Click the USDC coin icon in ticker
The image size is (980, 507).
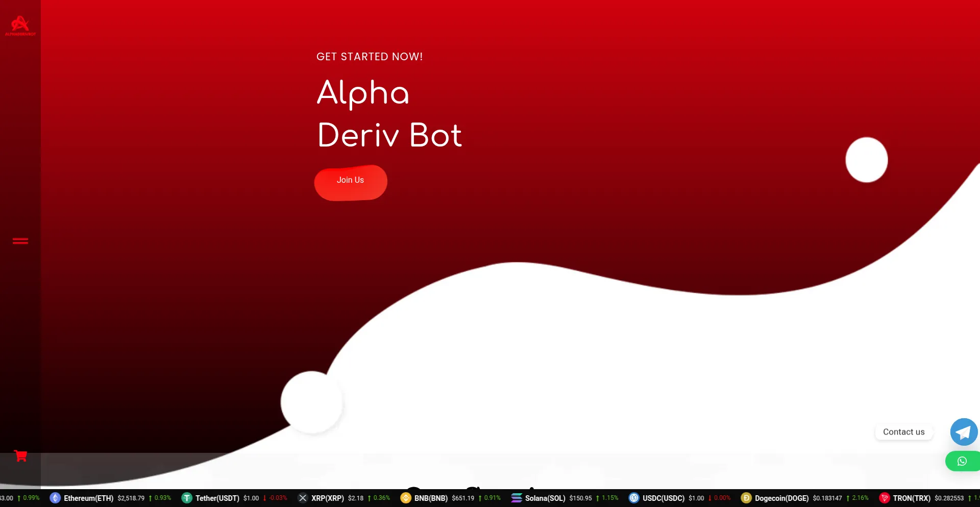[x=634, y=498]
